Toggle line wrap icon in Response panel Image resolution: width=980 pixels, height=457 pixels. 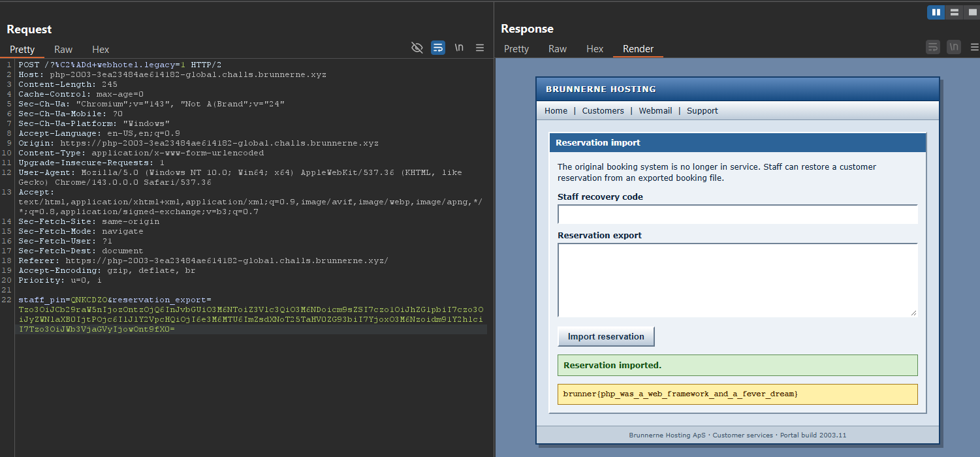[934, 47]
